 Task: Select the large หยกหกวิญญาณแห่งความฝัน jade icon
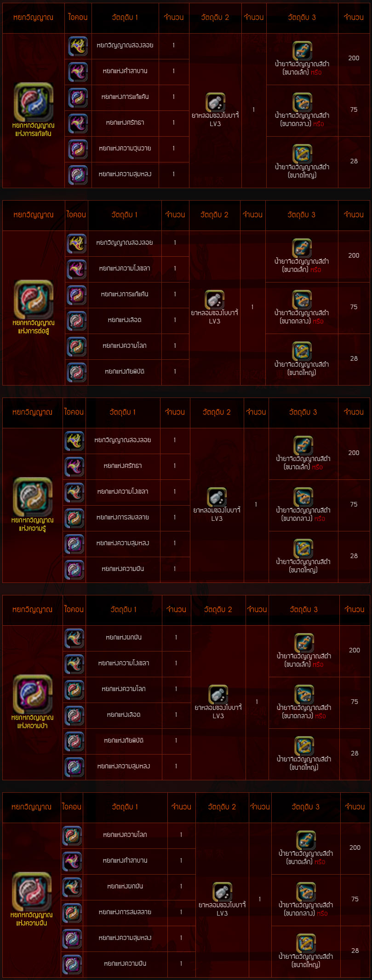32,892
